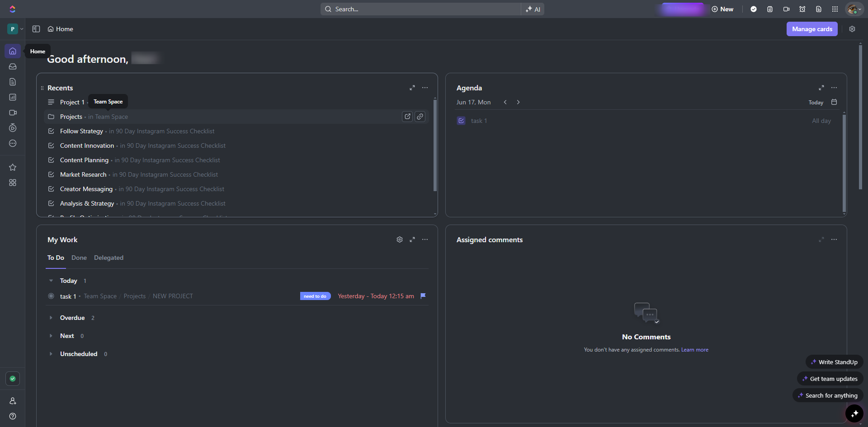Expand the Overdue task group

[51, 318]
